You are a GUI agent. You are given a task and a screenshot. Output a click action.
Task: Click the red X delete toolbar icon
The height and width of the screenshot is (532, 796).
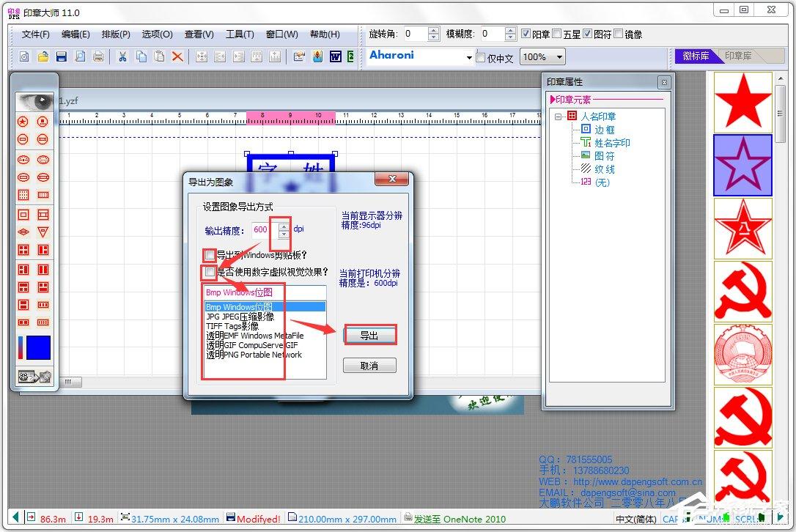(177, 56)
